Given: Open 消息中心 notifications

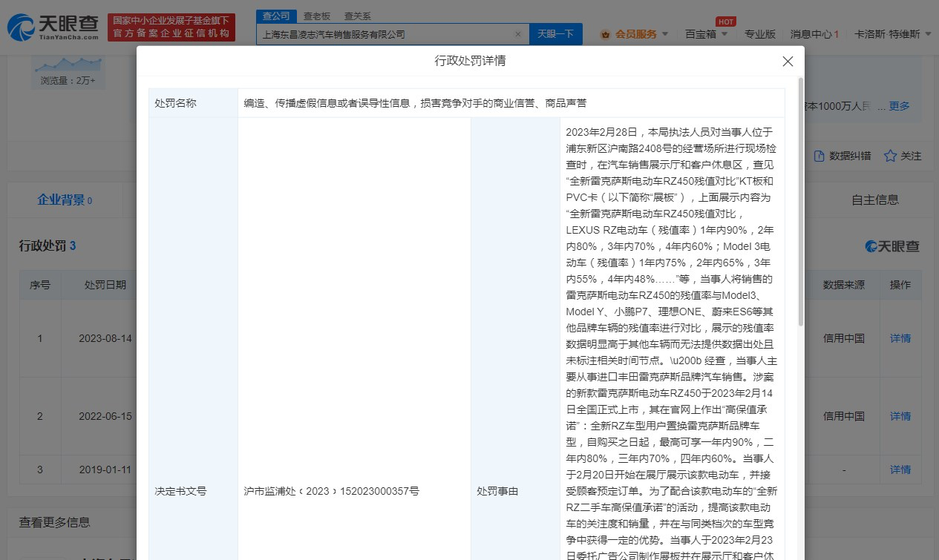Looking at the screenshot, I should click(814, 34).
